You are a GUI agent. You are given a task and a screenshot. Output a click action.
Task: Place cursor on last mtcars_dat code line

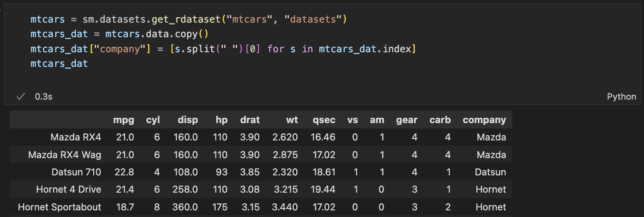tap(59, 63)
